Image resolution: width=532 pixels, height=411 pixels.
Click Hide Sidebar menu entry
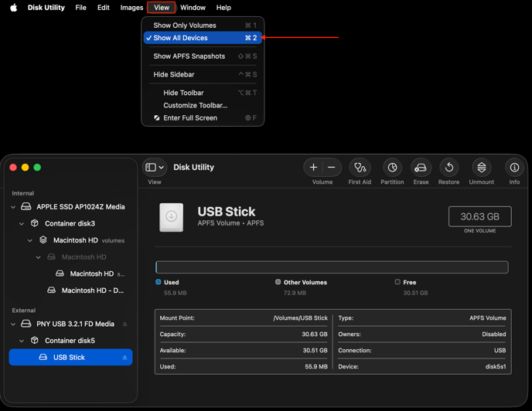(174, 75)
